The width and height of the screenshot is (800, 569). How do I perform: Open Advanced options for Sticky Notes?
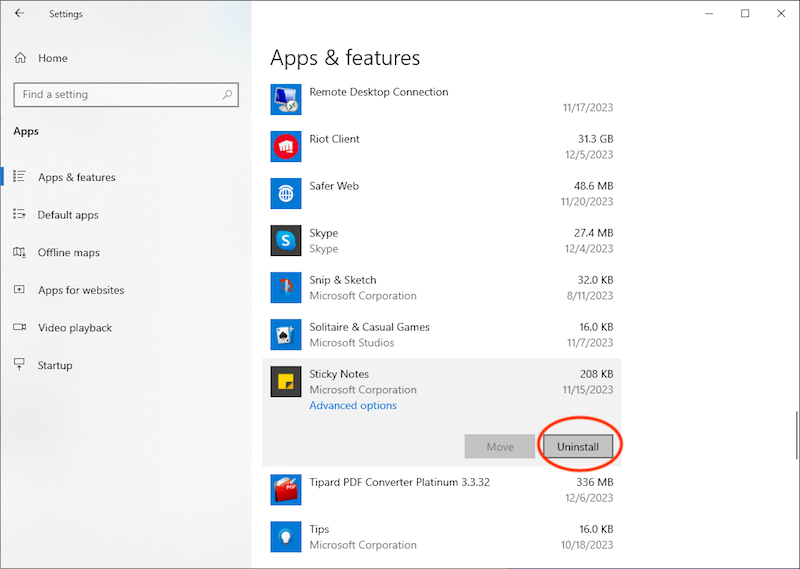[353, 405]
